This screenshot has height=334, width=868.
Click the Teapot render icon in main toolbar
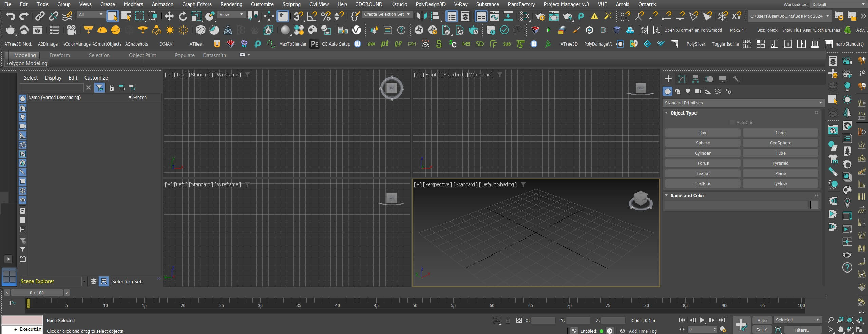pos(567,16)
